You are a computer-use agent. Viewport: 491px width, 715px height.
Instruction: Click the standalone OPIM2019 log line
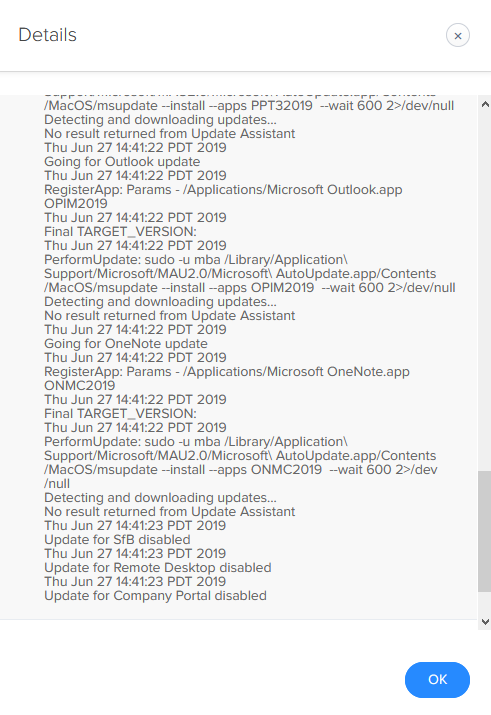tap(76, 204)
